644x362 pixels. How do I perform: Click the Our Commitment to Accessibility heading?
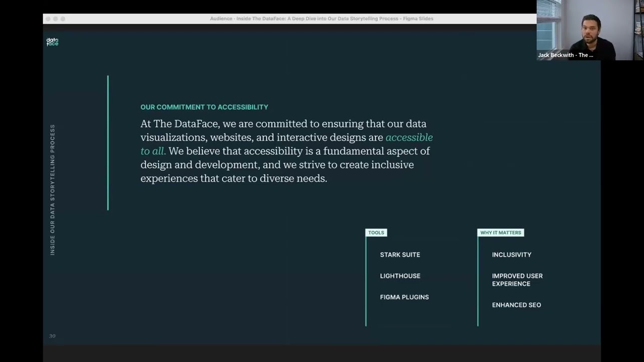click(204, 107)
